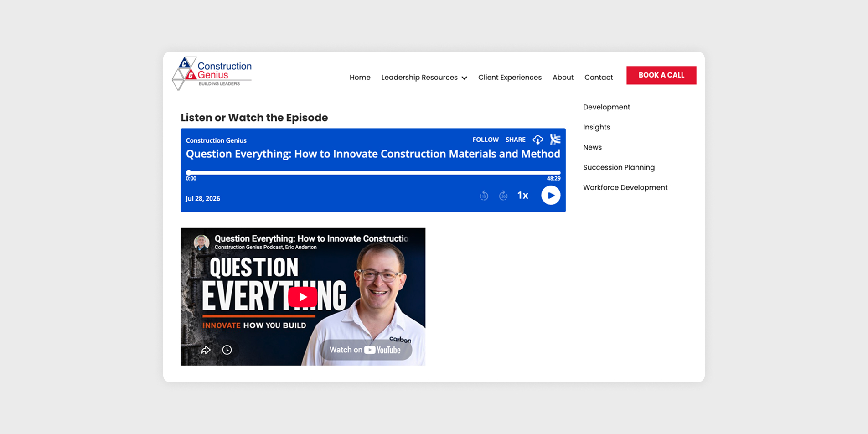
Task: Open the YouTube video title link
Action: tap(311, 238)
